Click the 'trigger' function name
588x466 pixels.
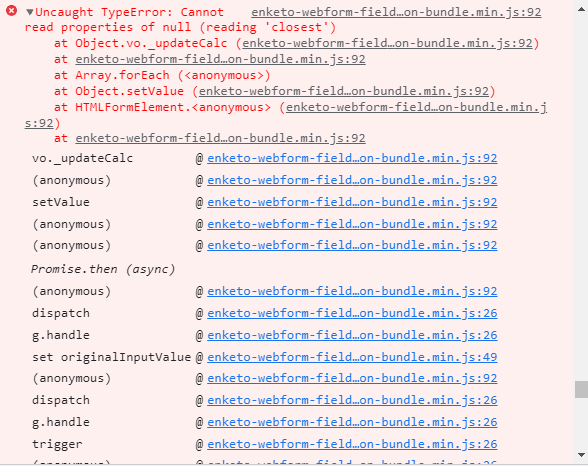57,444
